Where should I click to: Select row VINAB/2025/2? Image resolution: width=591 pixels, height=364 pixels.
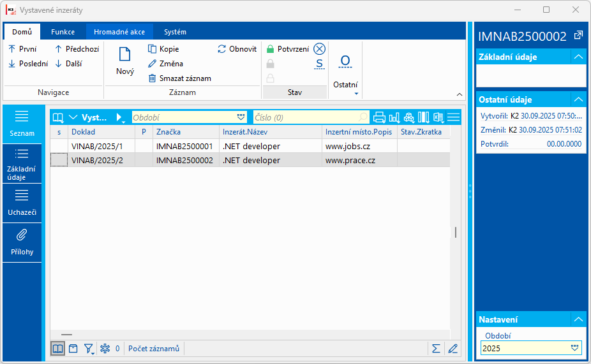[x=250, y=160]
